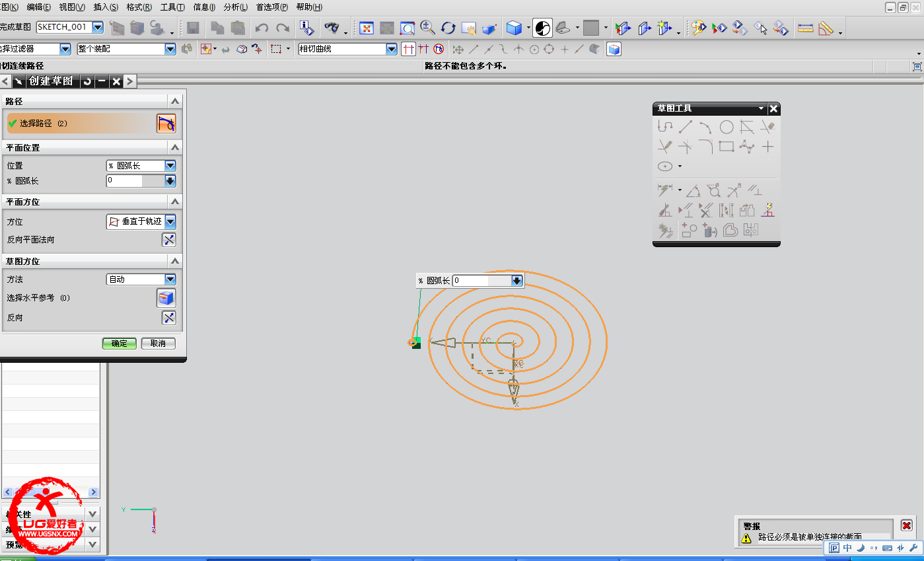Click the Rotate view icon
Viewport: 924px width, 561px height.
click(x=448, y=28)
